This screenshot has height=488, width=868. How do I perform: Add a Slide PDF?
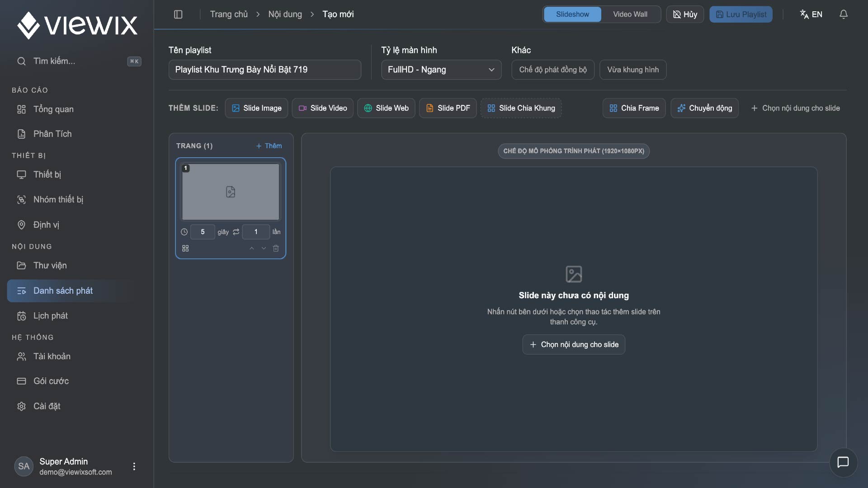coord(448,108)
